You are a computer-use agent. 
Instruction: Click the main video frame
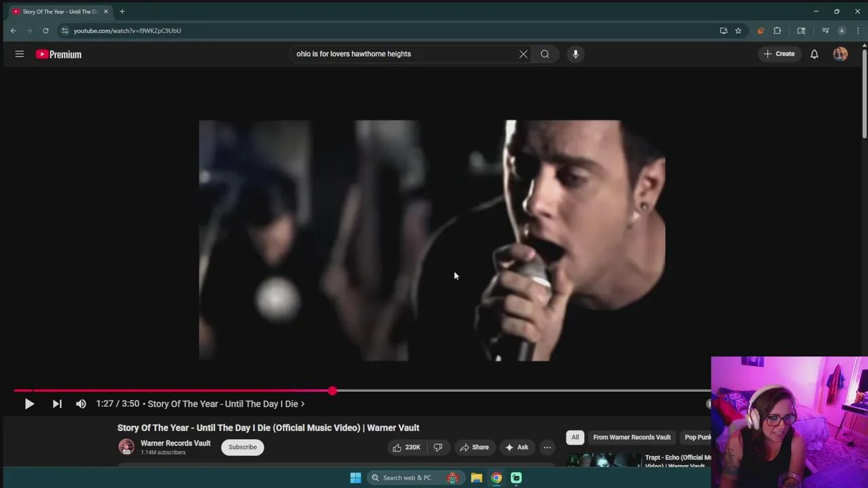coord(432,241)
